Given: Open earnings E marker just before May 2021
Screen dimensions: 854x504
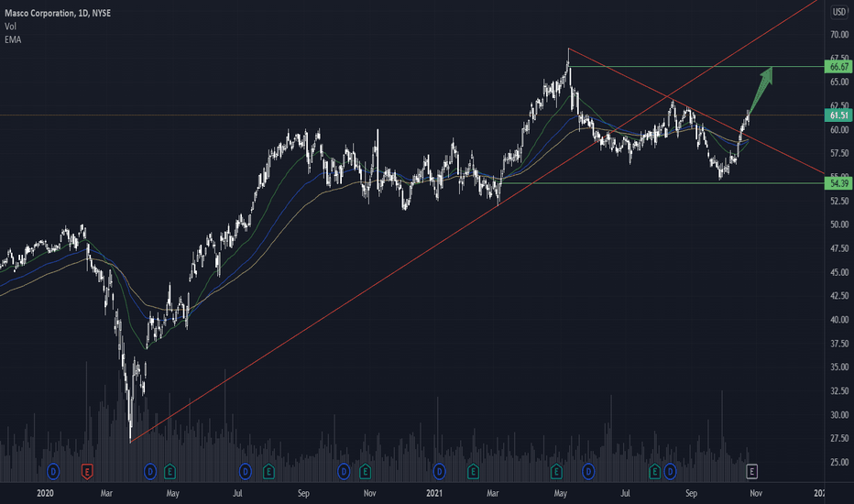Looking at the screenshot, I should (x=556, y=471).
